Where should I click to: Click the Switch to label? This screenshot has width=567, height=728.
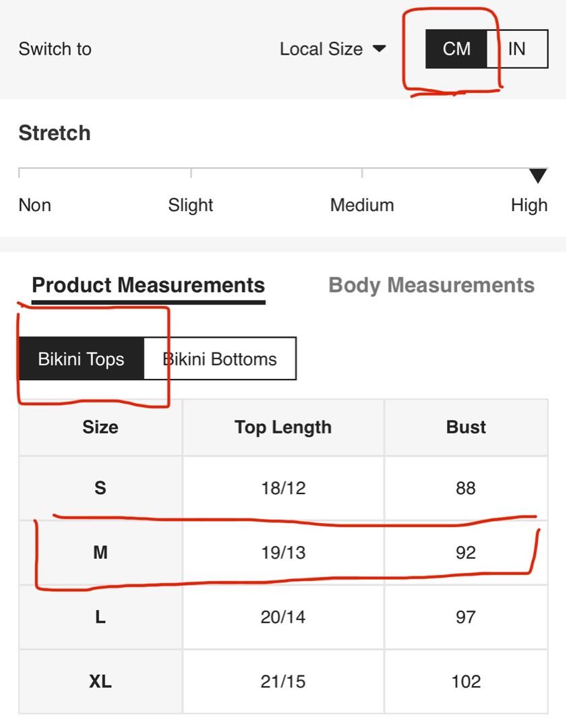[55, 49]
